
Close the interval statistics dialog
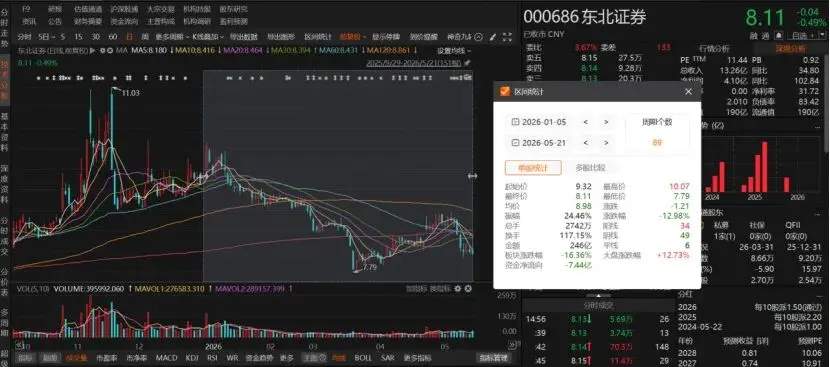(x=688, y=92)
